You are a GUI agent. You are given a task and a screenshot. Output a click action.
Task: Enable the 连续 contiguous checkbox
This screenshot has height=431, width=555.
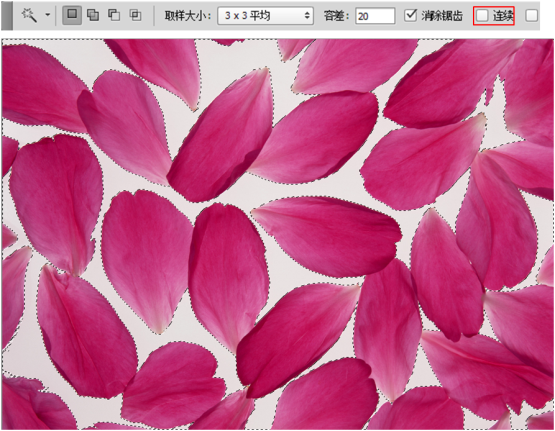tap(482, 15)
